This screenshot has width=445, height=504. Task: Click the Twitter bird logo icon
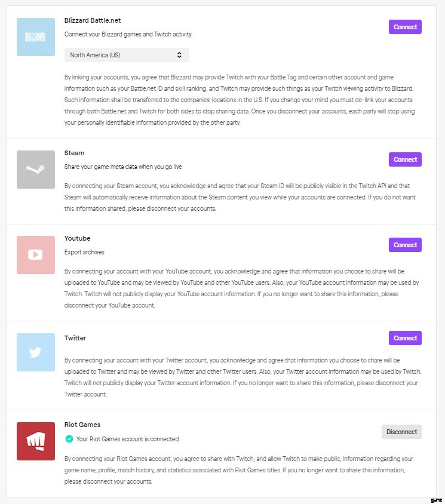(36, 352)
